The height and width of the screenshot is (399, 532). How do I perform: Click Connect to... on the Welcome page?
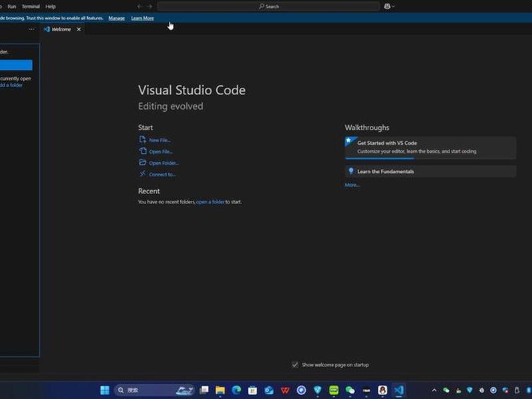162,175
